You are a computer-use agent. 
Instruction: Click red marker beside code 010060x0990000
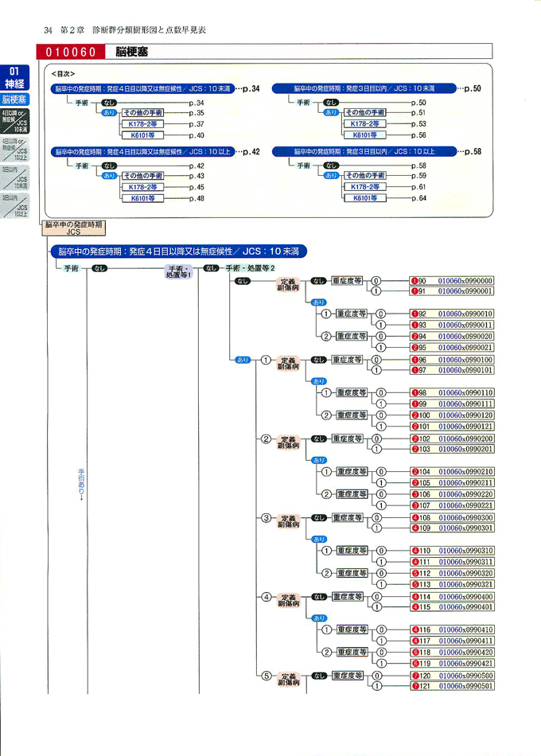coord(415,281)
